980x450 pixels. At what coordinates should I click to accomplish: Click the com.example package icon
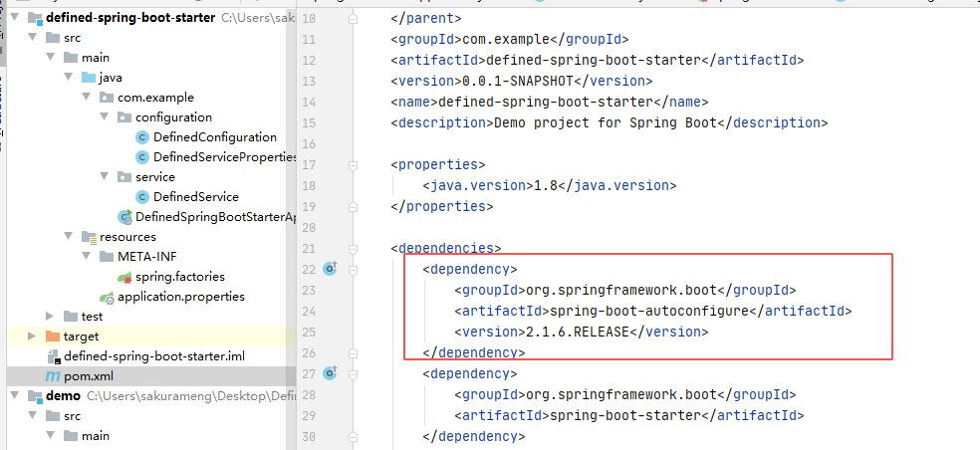(107, 98)
